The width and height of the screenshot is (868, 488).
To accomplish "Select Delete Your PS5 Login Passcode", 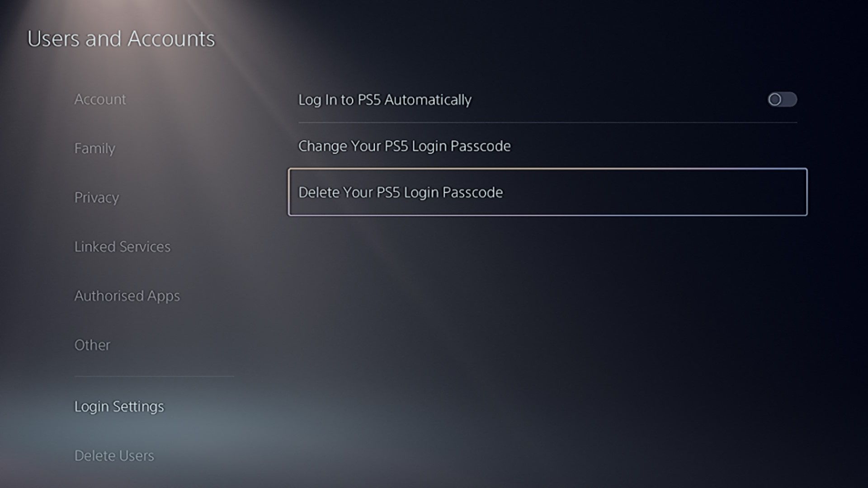I will coord(547,192).
